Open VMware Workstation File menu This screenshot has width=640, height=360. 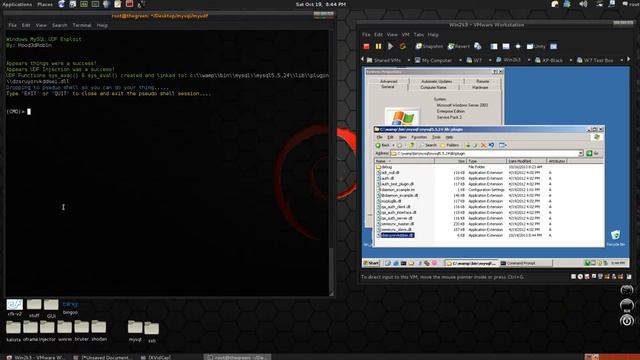pos(366,35)
